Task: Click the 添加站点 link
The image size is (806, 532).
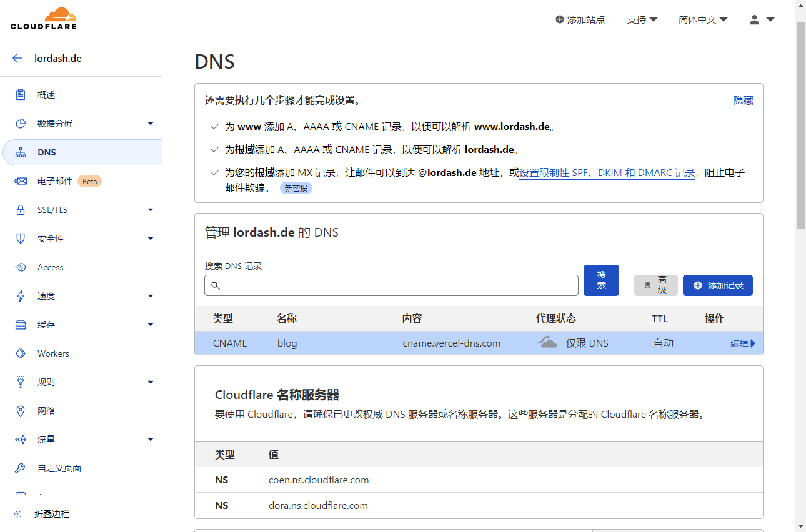Action: click(x=580, y=19)
